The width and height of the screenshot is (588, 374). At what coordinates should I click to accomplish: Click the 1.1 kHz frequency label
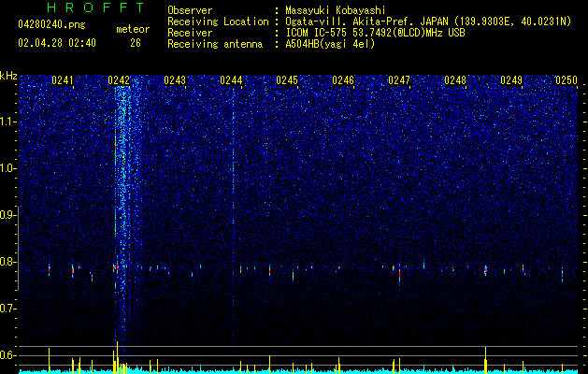click(7, 122)
